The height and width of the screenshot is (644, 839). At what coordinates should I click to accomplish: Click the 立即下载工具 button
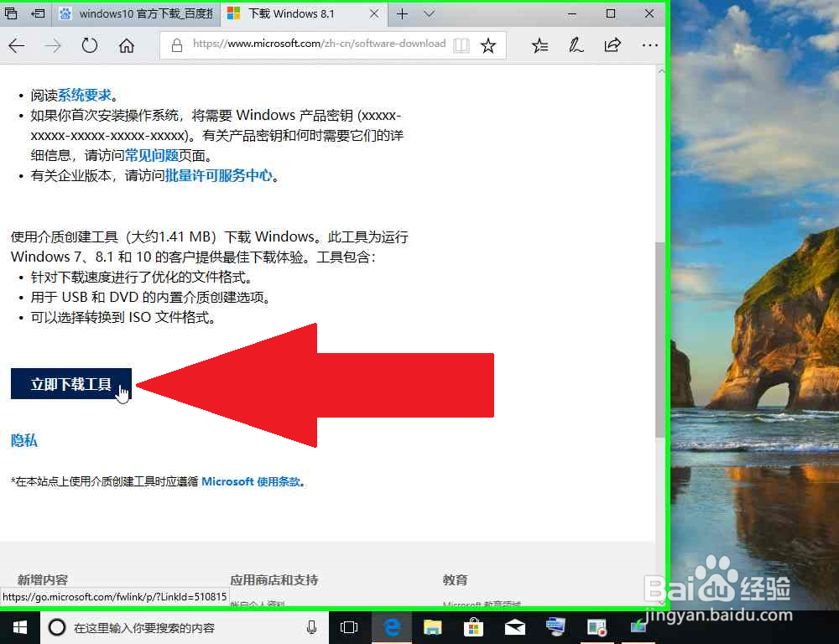click(71, 383)
